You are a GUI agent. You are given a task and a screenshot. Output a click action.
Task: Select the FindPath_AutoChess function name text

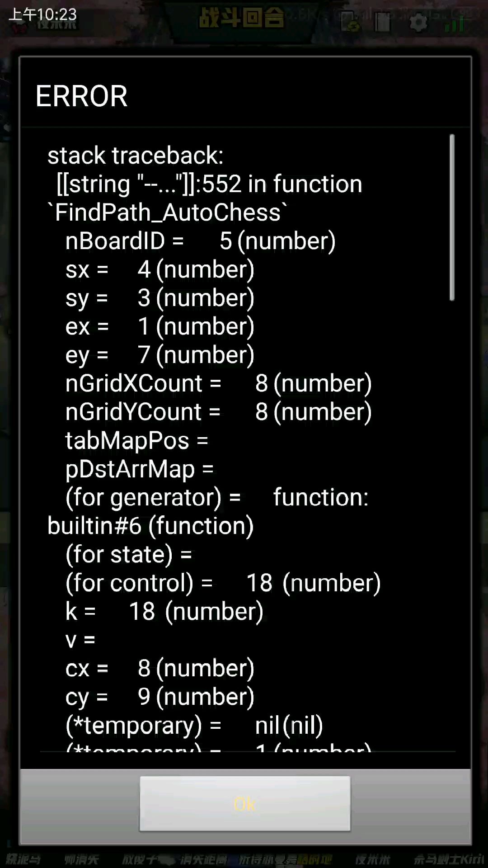tap(167, 212)
